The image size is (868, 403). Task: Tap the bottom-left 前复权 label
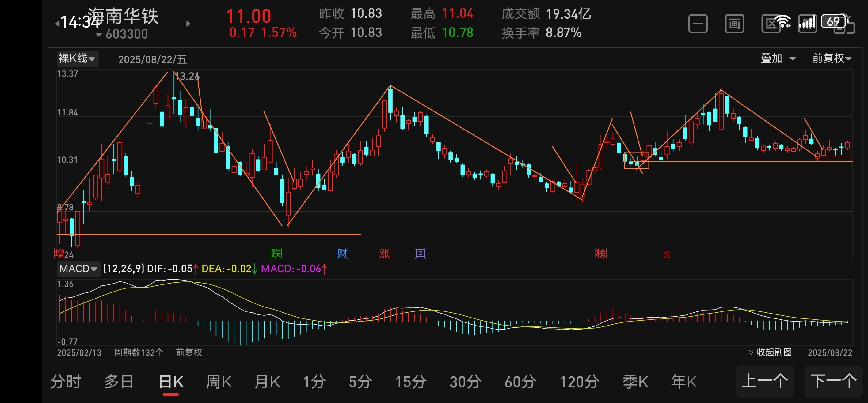point(189,352)
